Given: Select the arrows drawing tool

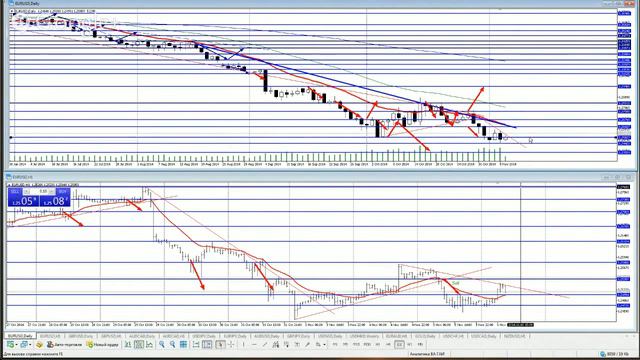Looking at the screenshot, I should coord(318,344).
